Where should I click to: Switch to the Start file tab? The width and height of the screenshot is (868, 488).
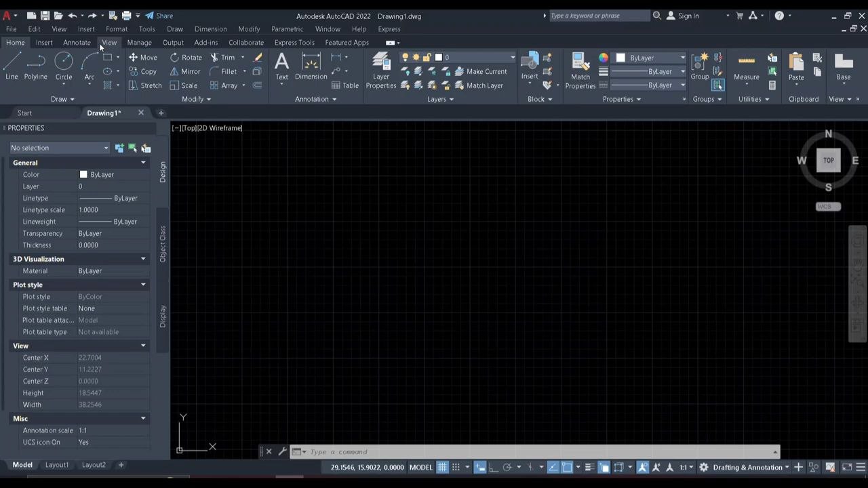pyautogui.click(x=24, y=113)
